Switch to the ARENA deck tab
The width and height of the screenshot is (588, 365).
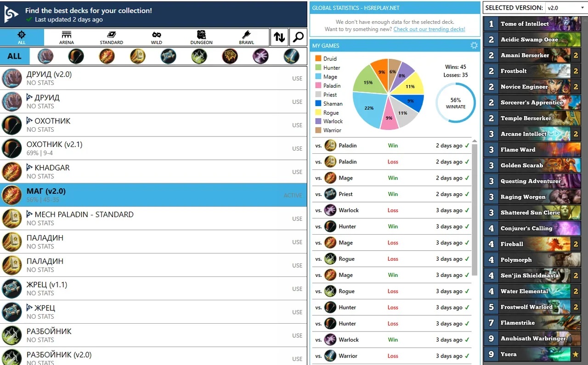pyautogui.click(x=67, y=37)
